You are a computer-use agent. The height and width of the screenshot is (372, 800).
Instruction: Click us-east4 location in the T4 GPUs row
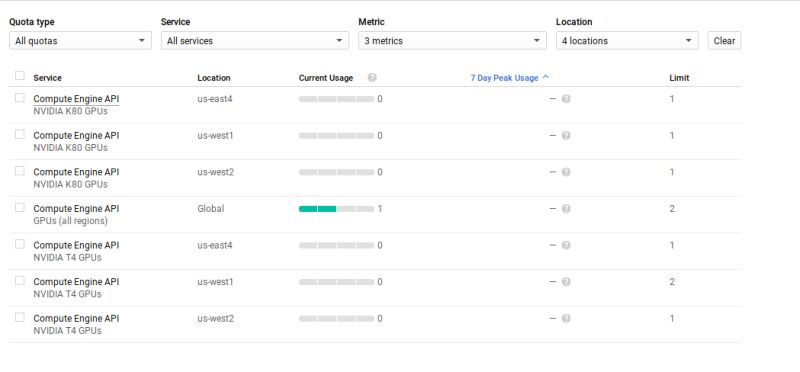[215, 245]
